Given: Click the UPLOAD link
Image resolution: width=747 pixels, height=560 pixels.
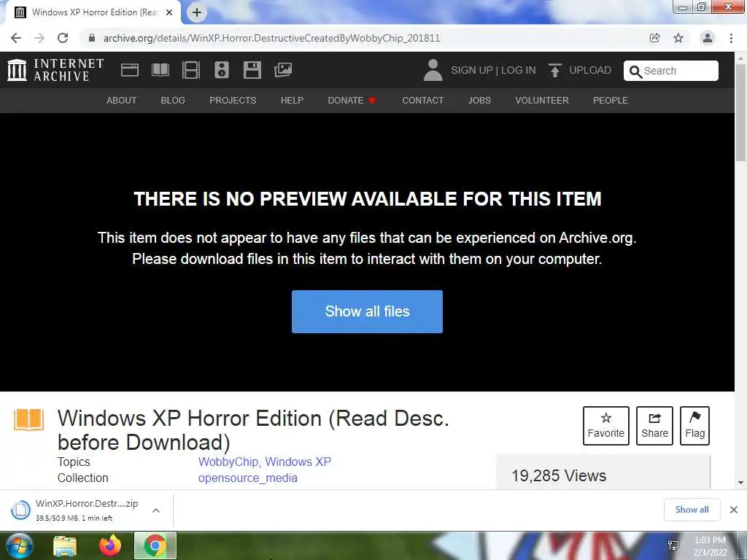Looking at the screenshot, I should (590, 70).
